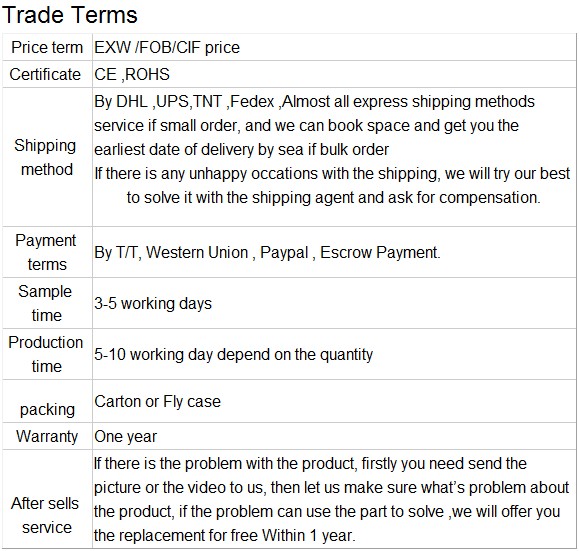Image resolution: width=579 pixels, height=551 pixels.
Task: Select the Production time label cell
Action: click(x=46, y=354)
